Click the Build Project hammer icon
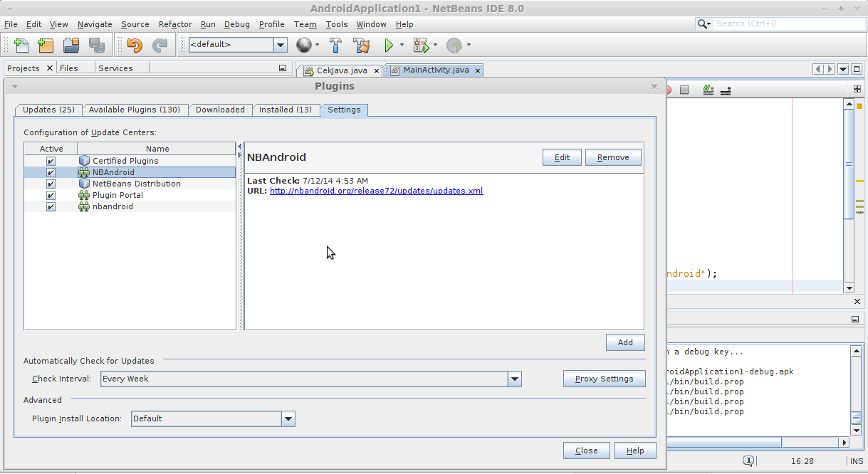The image size is (868, 474). (335, 45)
